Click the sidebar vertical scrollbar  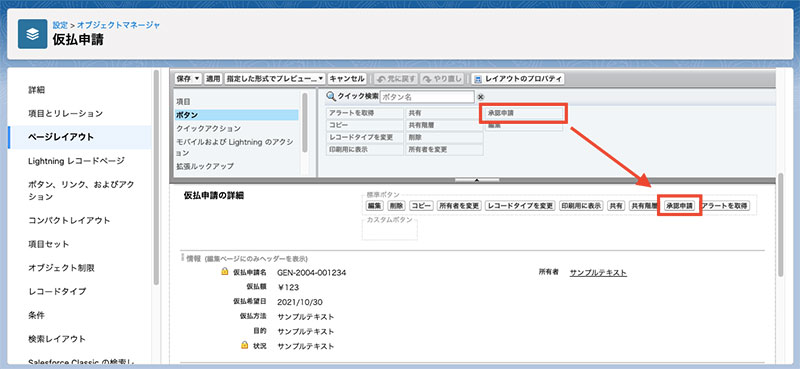click(x=156, y=179)
